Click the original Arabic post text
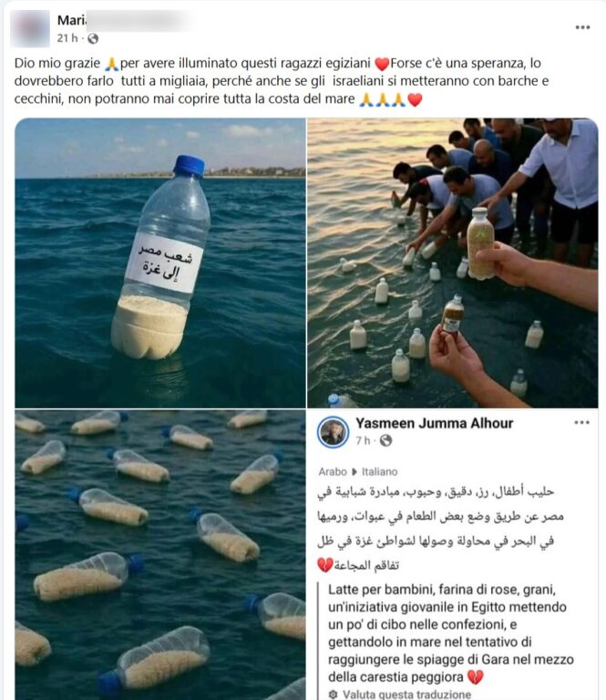 [x=441, y=529]
